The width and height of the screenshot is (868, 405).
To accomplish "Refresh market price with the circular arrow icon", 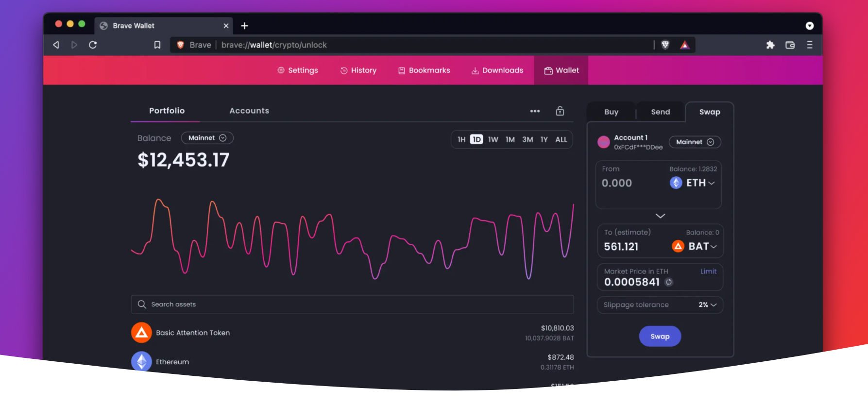I will coord(669,282).
